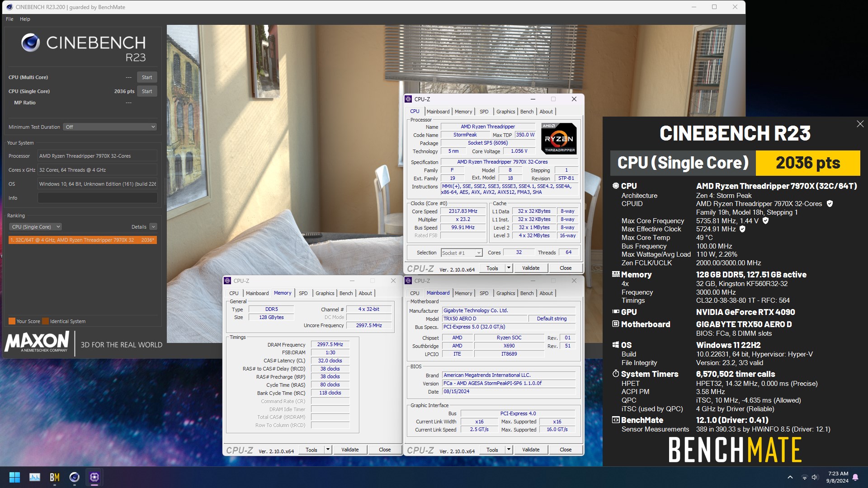This screenshot has width=868, height=488.
Task: Open the Minimum Test Duration dropdown
Action: tap(110, 127)
